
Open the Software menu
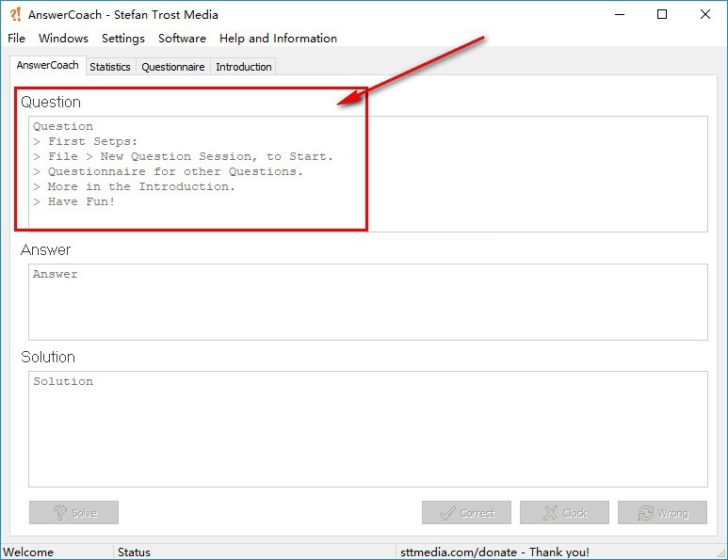(182, 38)
